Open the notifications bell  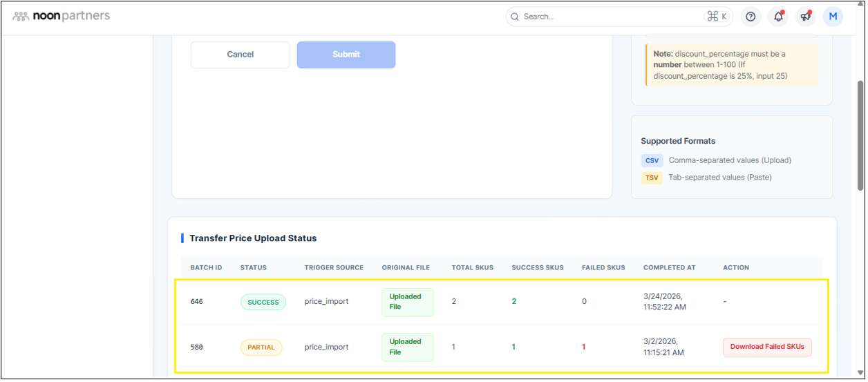pyautogui.click(x=778, y=17)
